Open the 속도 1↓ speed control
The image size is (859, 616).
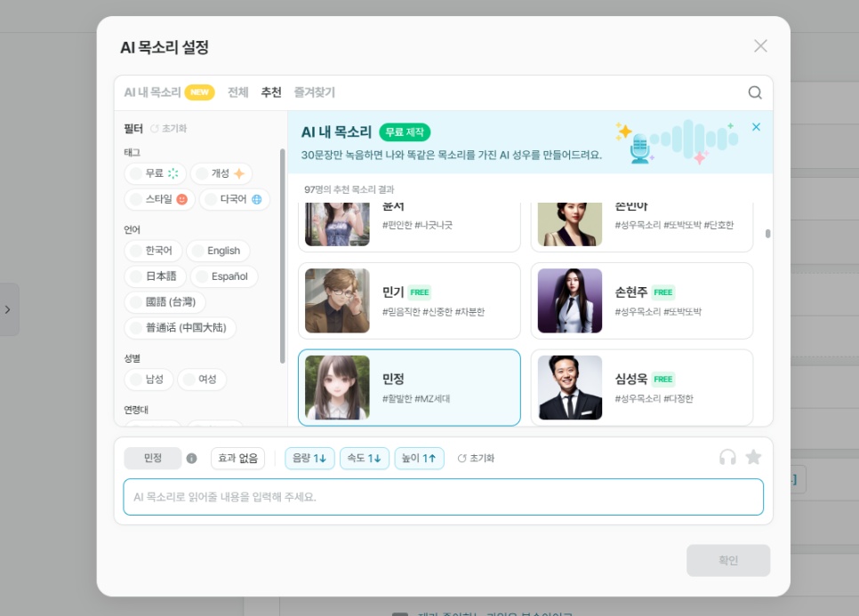coord(365,459)
